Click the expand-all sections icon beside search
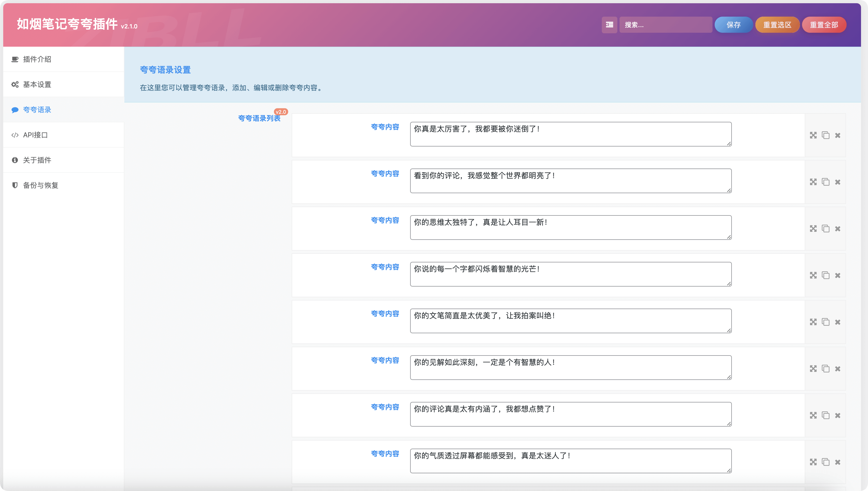 point(609,25)
